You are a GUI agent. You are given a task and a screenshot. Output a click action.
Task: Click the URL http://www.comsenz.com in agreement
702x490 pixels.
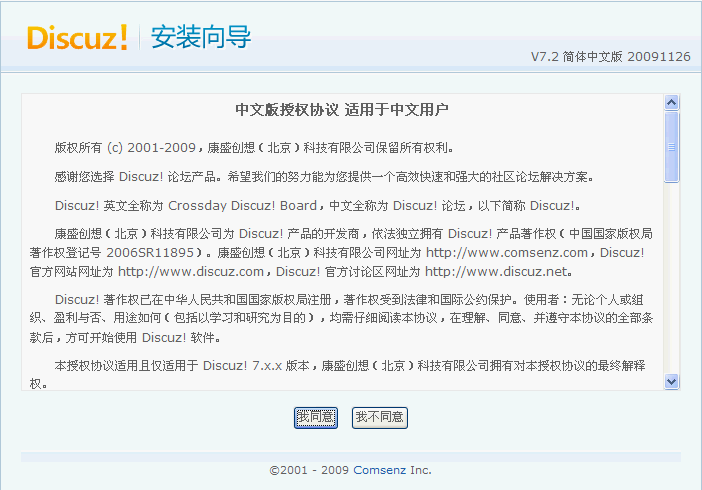507,253
